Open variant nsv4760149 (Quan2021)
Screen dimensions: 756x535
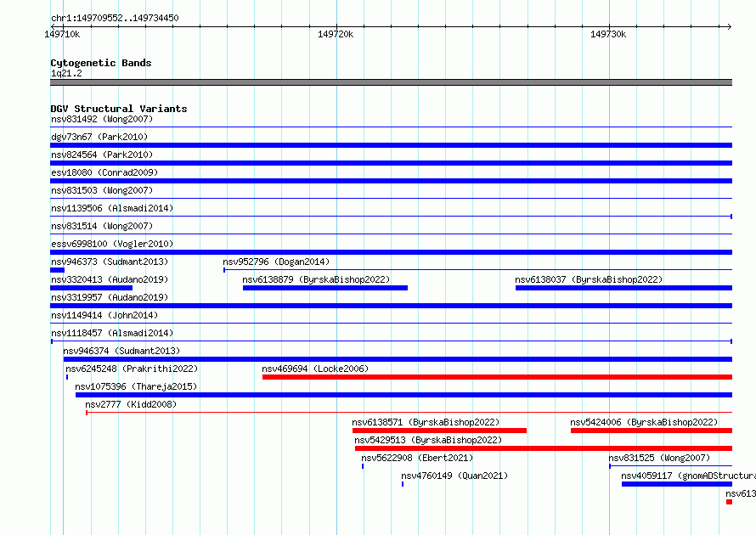tap(454, 476)
